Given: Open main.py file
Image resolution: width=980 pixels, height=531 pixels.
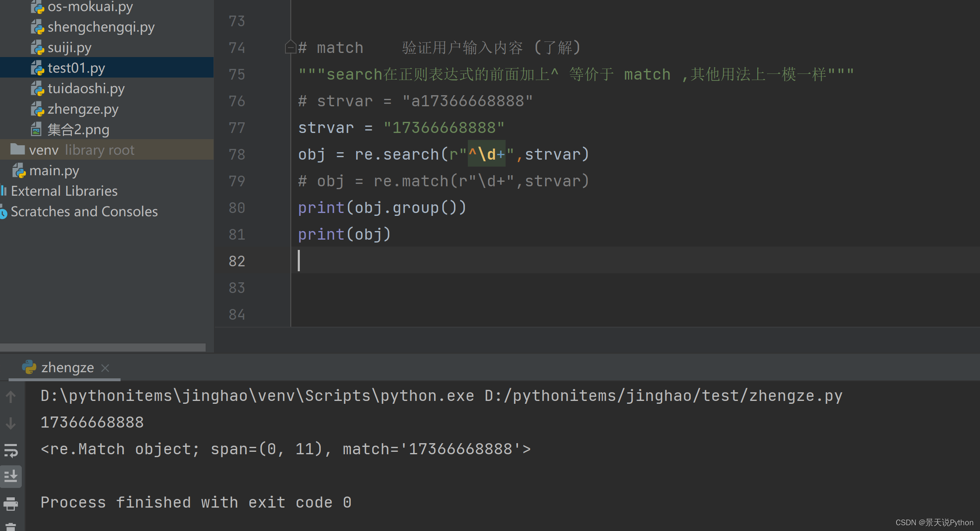Looking at the screenshot, I should 54,171.
